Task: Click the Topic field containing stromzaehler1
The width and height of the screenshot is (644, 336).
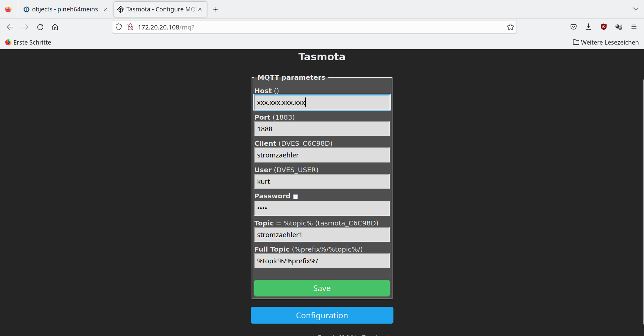Action: coord(322,235)
